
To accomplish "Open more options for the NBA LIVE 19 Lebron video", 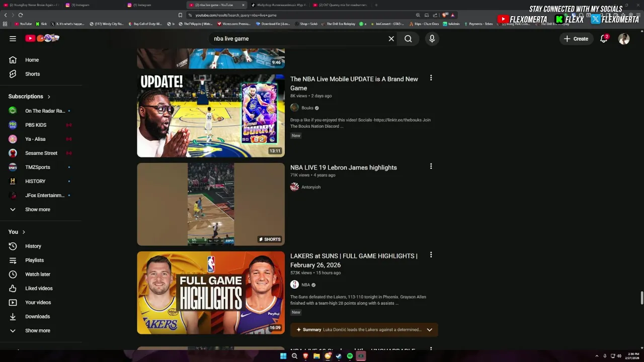I will [x=431, y=166].
